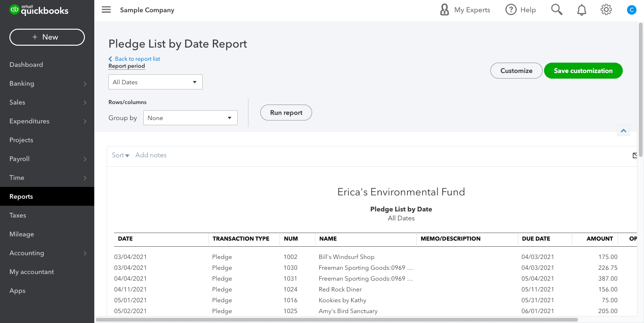Click the report title Erica's Environmental Fund

click(401, 192)
